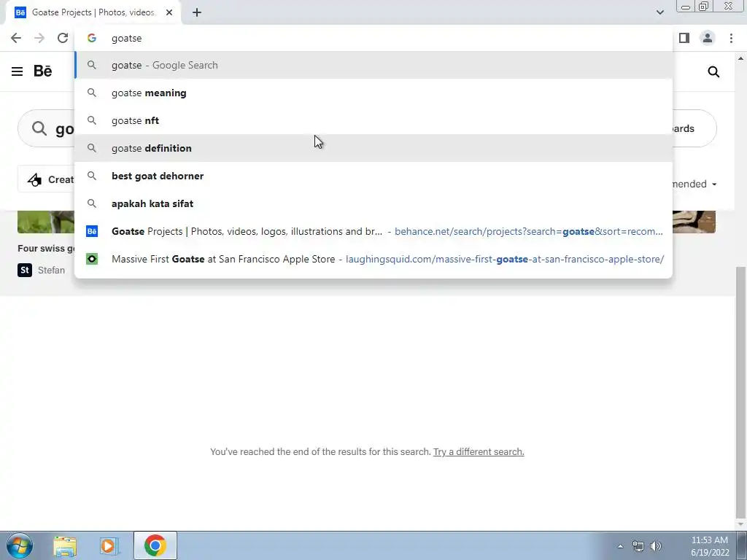Image resolution: width=747 pixels, height=560 pixels.
Task: Open the laughingsquid Apple Store suggestion
Action: tap(373, 259)
